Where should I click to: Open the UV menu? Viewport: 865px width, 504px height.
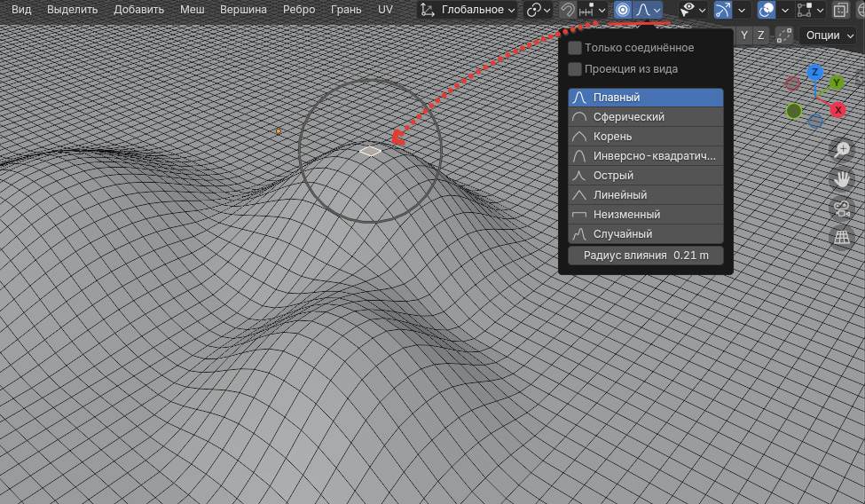385,10
